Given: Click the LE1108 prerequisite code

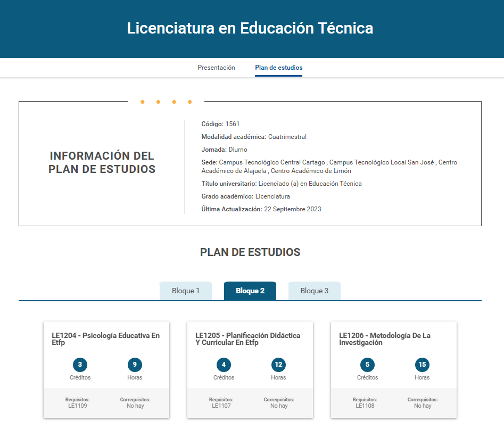Looking at the screenshot, I should coord(365,406).
